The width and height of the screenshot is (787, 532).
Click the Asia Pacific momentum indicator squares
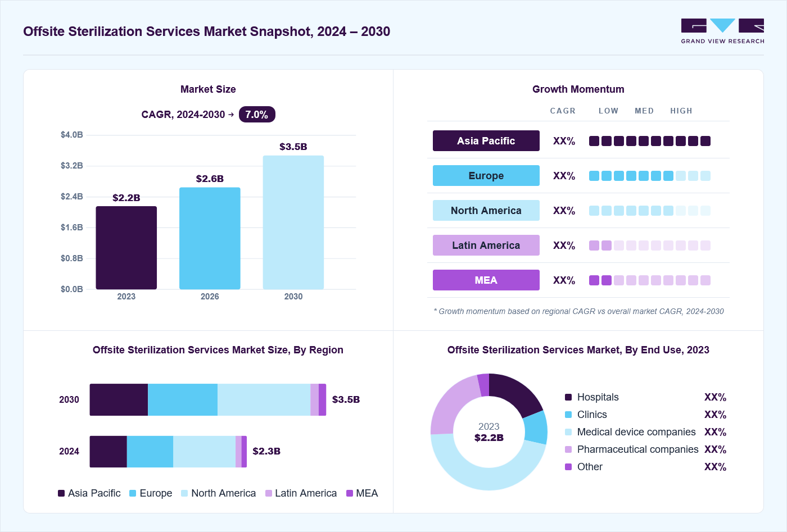coord(650,141)
